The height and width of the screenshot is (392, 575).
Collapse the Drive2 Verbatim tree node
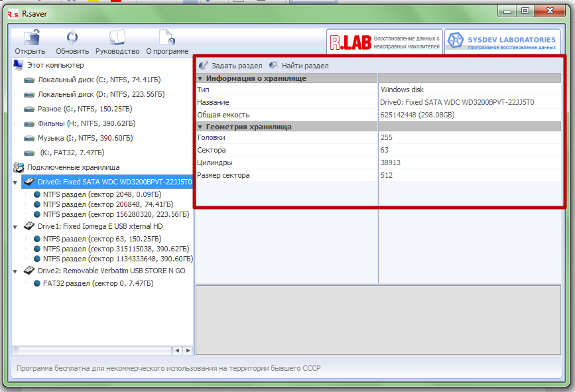coord(15,271)
